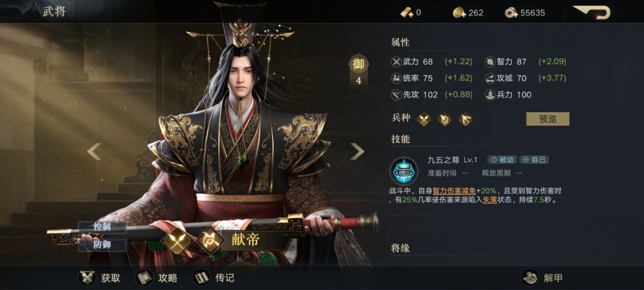The image size is (644, 290).
Task: Click the 预览 preview button
Action: (x=547, y=119)
